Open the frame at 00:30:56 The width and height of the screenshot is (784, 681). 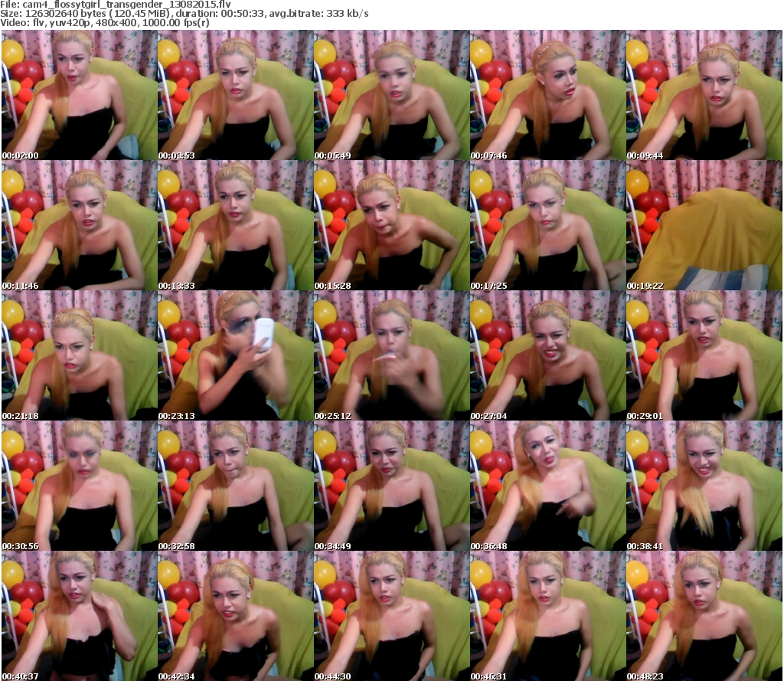pos(79,486)
